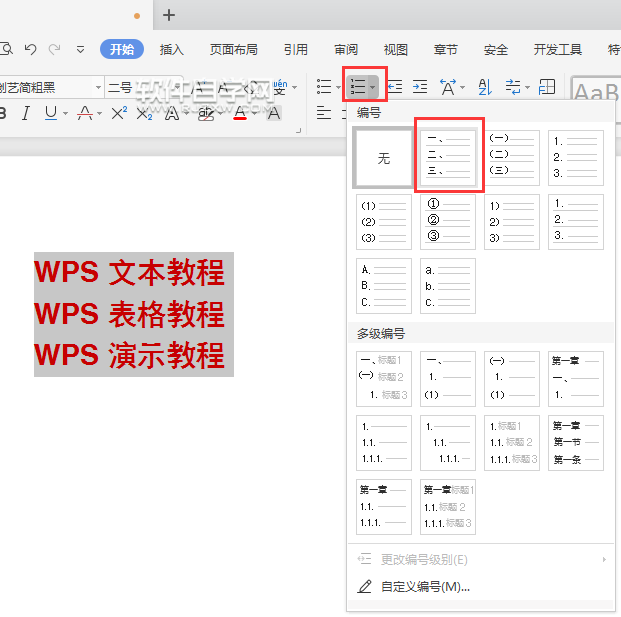Click the line WPS 演示教程

pos(130,355)
